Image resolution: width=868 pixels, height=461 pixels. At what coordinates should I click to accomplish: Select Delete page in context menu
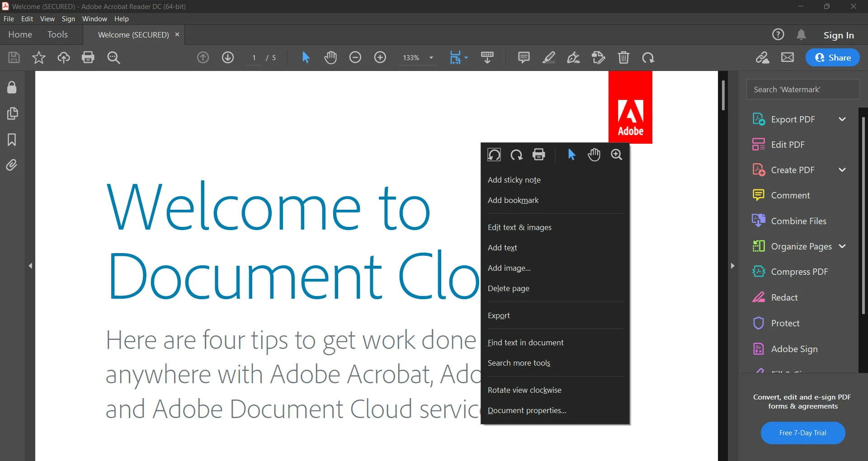pyautogui.click(x=555, y=288)
